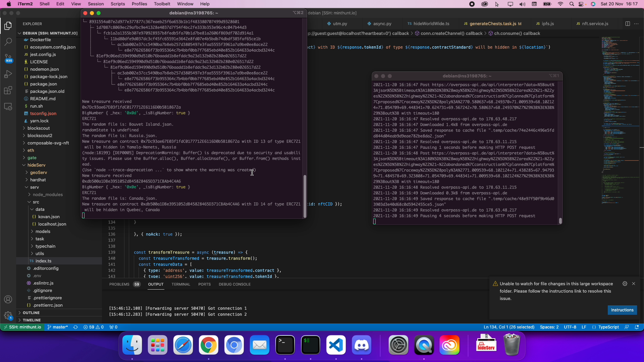Image resolution: width=644 pixels, height=362 pixels.
Task: Click the split editor icon
Action: (628, 23)
